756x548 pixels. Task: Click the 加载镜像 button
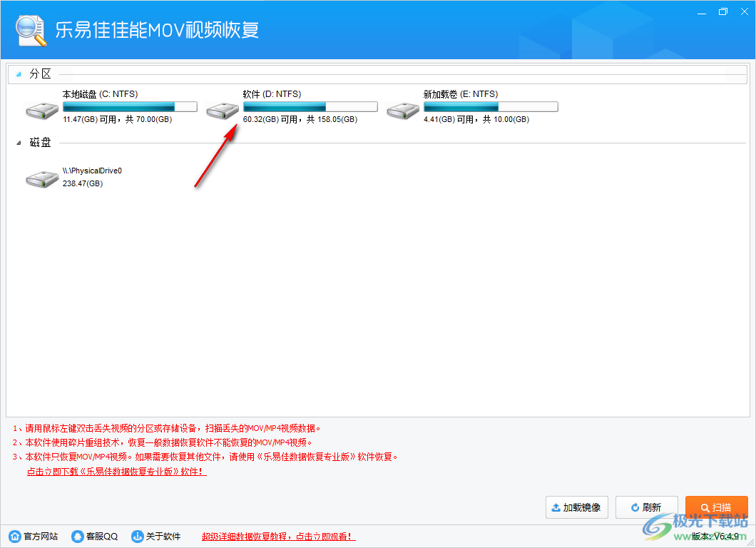tap(577, 507)
